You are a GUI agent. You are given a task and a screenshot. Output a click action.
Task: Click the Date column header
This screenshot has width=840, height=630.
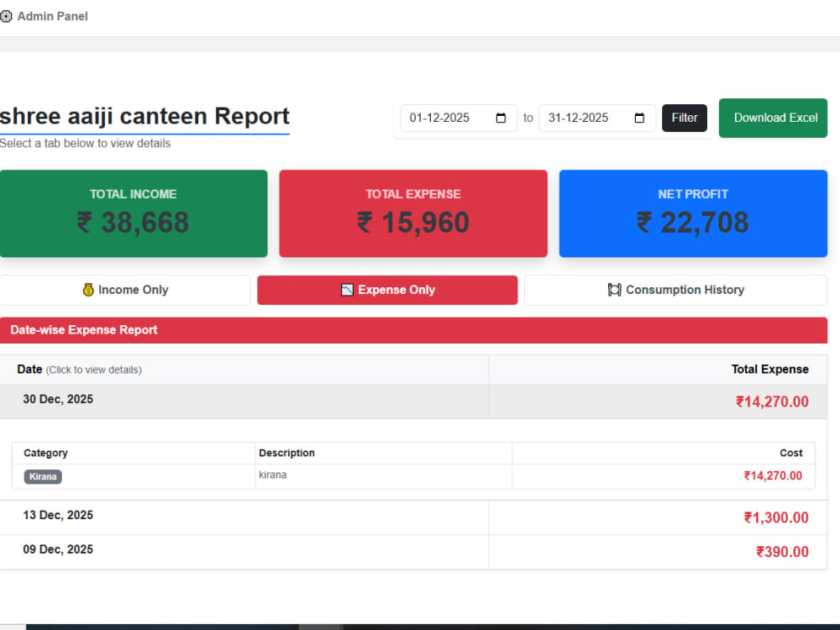click(x=244, y=370)
